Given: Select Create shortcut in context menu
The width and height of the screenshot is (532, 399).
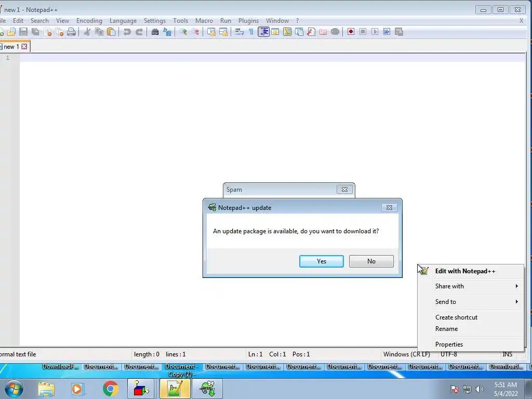Looking at the screenshot, I should click(x=471, y=317).
